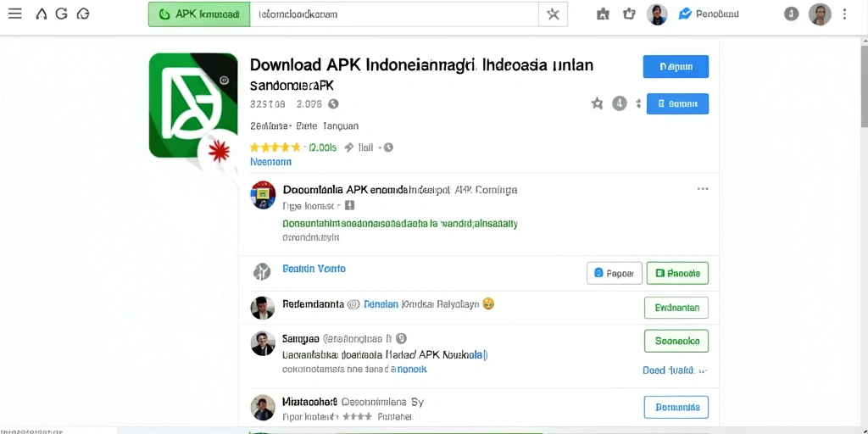Click the second blue button under the top one
The width and height of the screenshot is (868, 434).
point(677,103)
